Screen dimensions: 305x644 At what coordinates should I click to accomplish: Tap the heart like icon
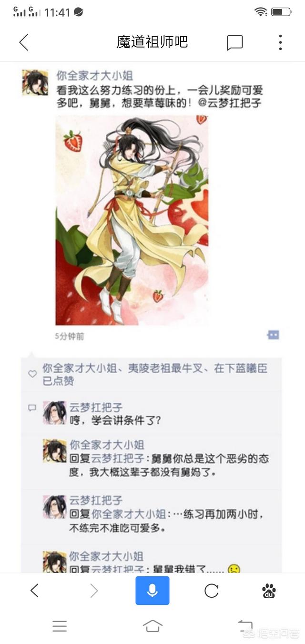click(32, 374)
